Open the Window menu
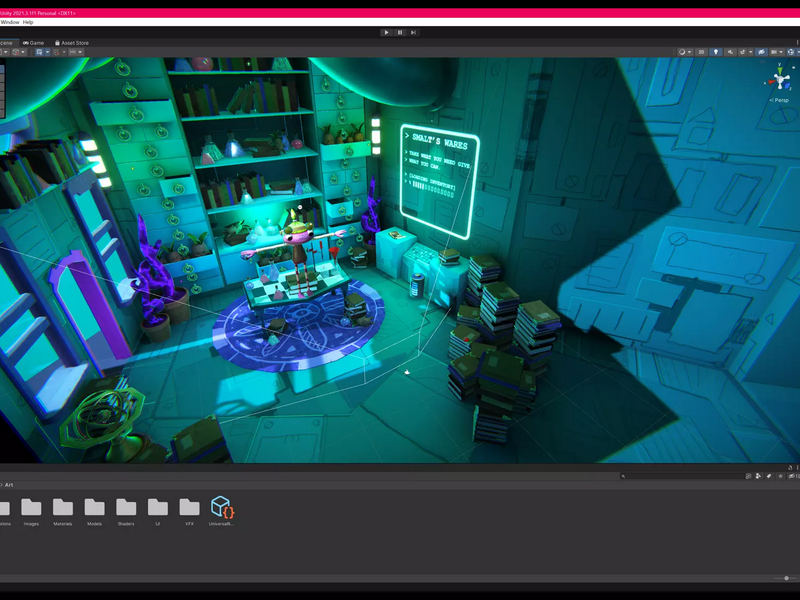 tap(10, 22)
